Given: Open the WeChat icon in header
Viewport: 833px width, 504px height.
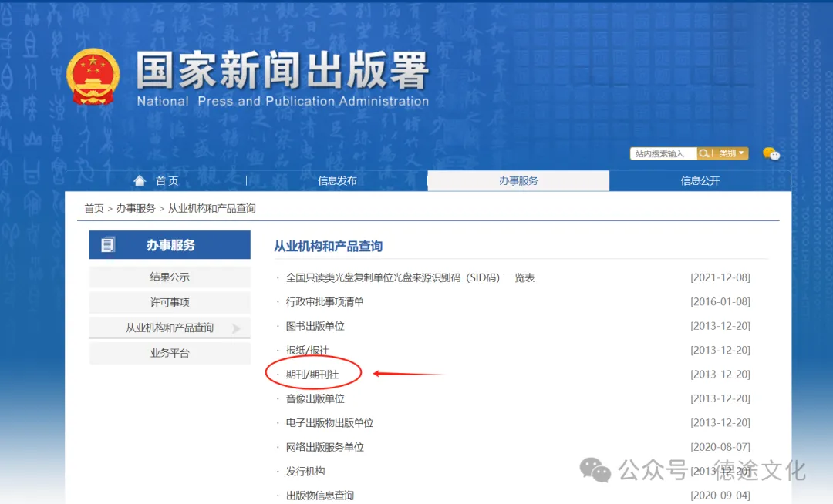Looking at the screenshot, I should click(x=771, y=154).
